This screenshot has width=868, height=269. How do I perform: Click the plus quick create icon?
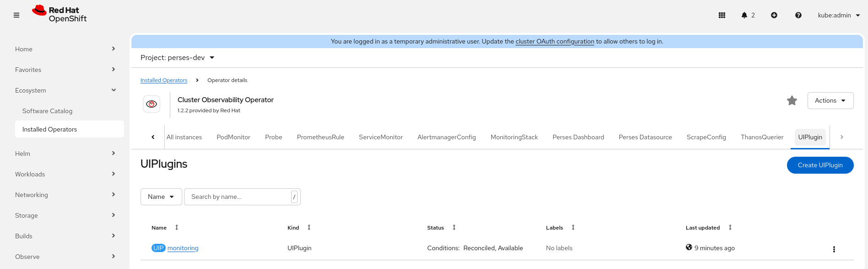(x=774, y=15)
